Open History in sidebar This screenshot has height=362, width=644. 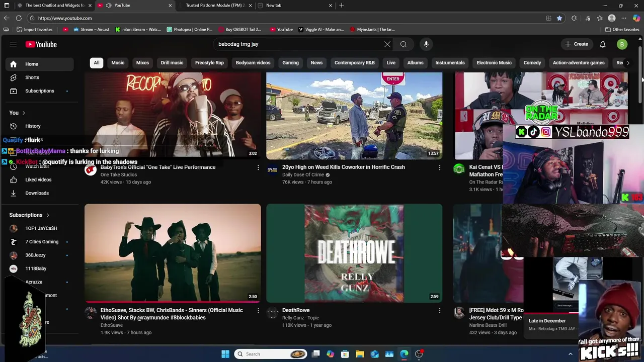(39, 126)
